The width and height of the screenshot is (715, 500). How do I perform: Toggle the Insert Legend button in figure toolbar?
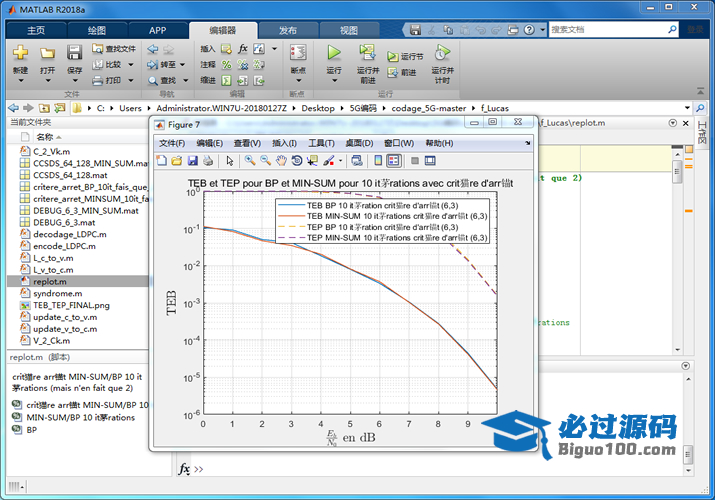(x=393, y=160)
